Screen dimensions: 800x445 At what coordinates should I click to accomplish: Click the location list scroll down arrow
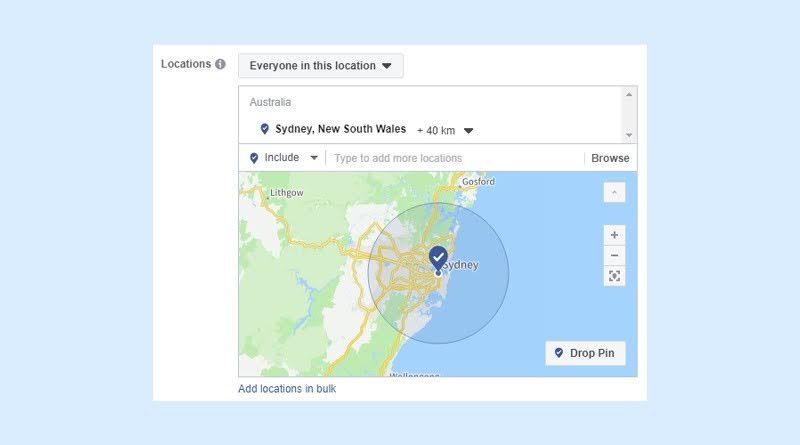tap(629, 135)
